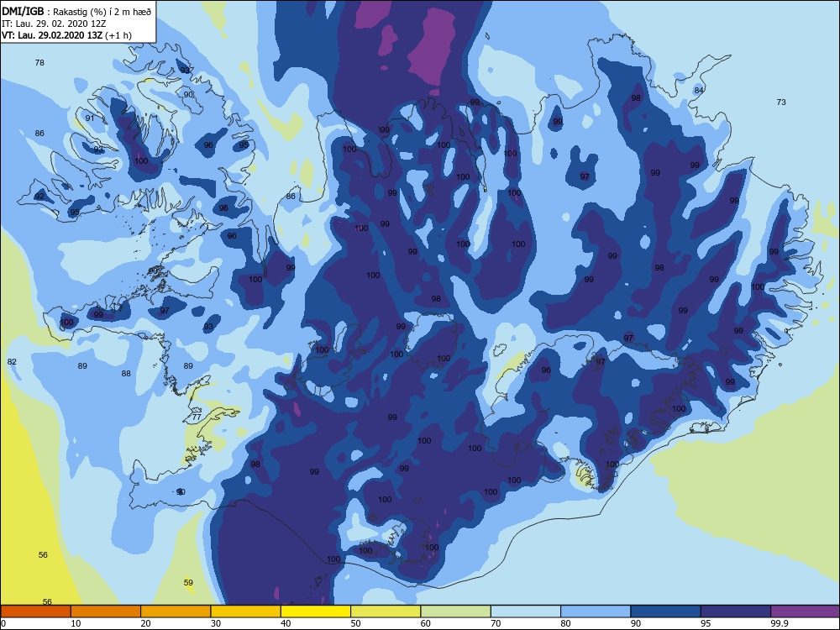
Task: Click the humidity value 82 on the map
Action: (12, 361)
